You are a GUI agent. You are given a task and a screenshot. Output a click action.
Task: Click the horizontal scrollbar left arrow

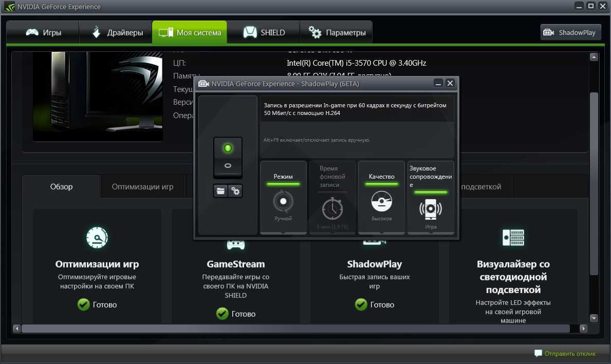[x=17, y=329]
